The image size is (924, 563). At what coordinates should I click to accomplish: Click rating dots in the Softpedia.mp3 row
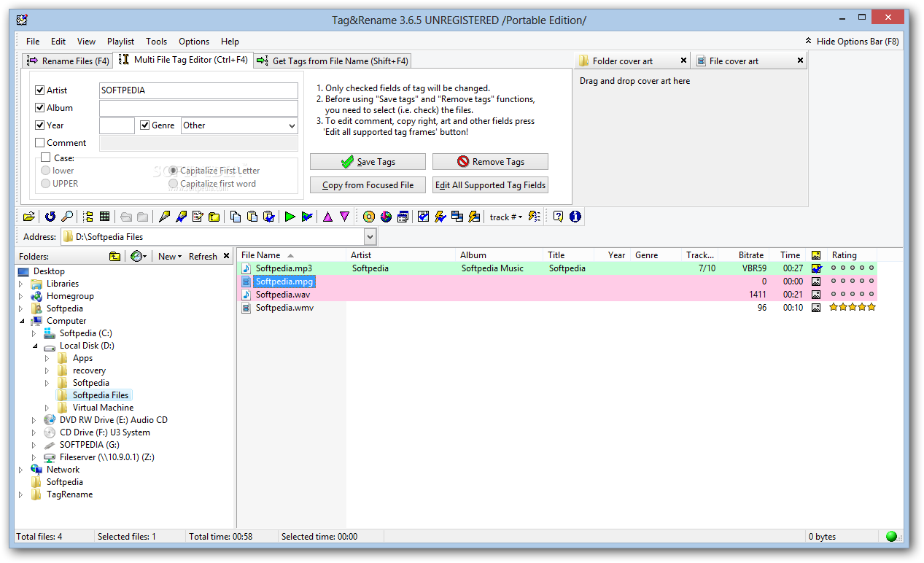pos(853,268)
